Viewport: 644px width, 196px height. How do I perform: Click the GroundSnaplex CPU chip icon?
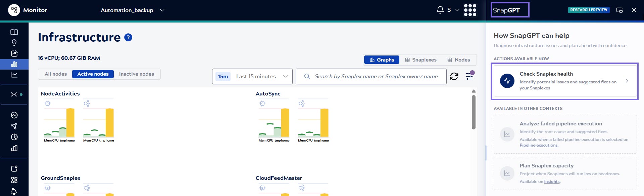click(x=48, y=188)
